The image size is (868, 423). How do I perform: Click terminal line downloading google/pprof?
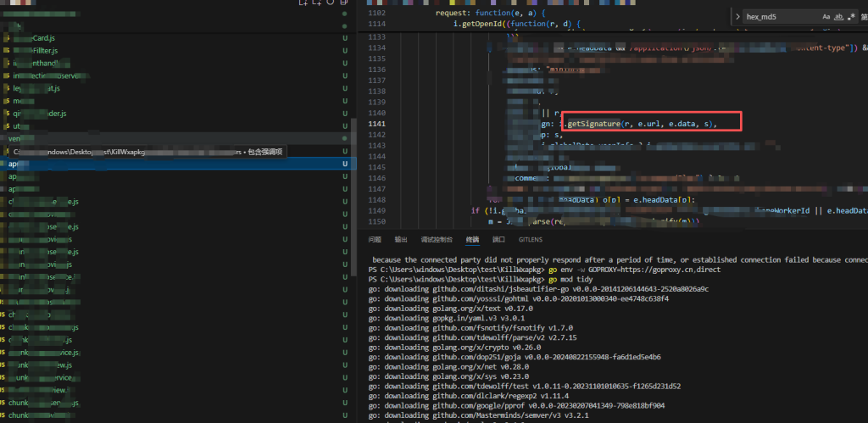(x=516, y=405)
